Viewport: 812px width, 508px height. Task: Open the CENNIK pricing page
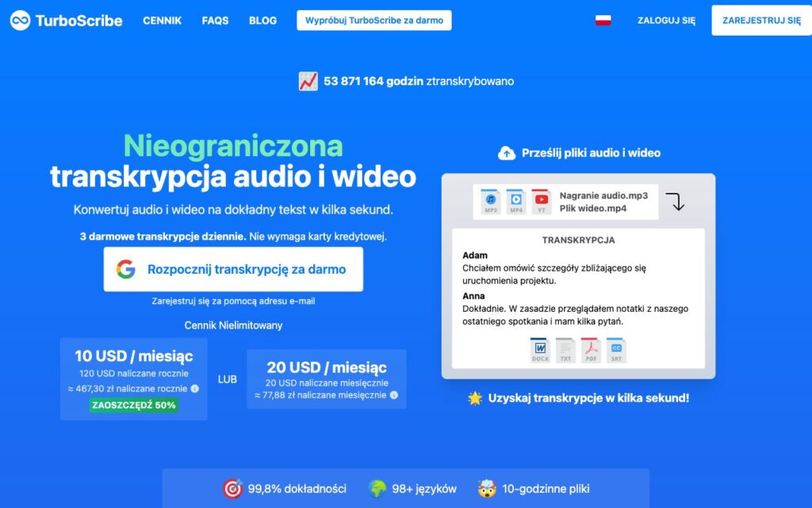click(162, 21)
